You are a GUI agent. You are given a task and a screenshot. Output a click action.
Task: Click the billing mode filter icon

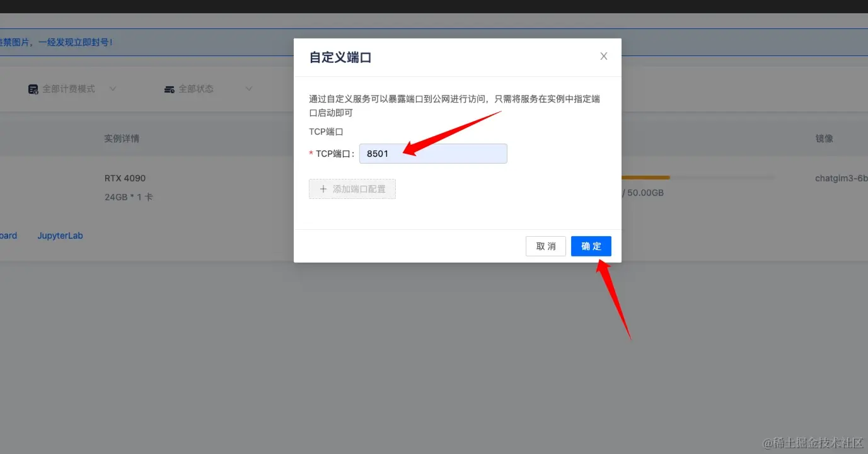pos(33,89)
